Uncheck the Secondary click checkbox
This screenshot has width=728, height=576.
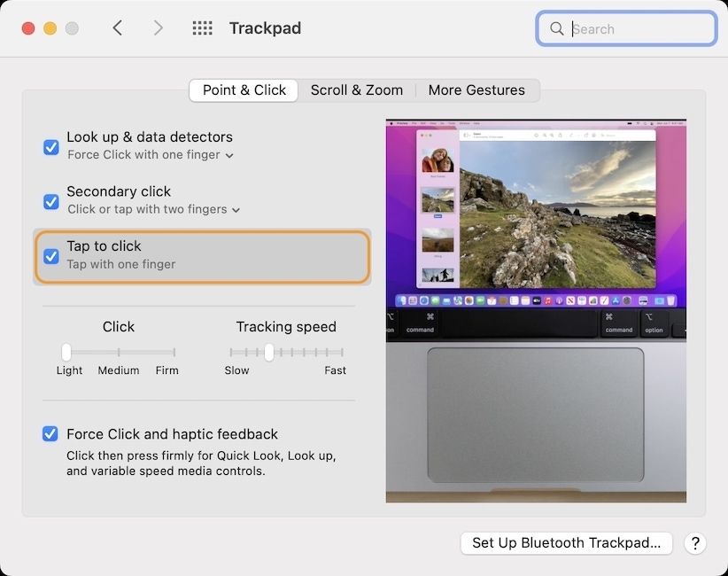(x=51, y=200)
